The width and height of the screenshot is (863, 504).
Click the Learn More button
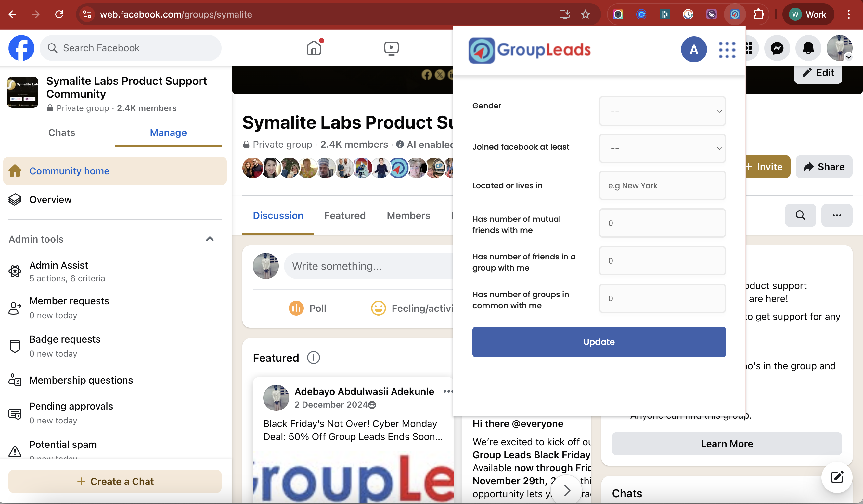pyautogui.click(x=727, y=444)
